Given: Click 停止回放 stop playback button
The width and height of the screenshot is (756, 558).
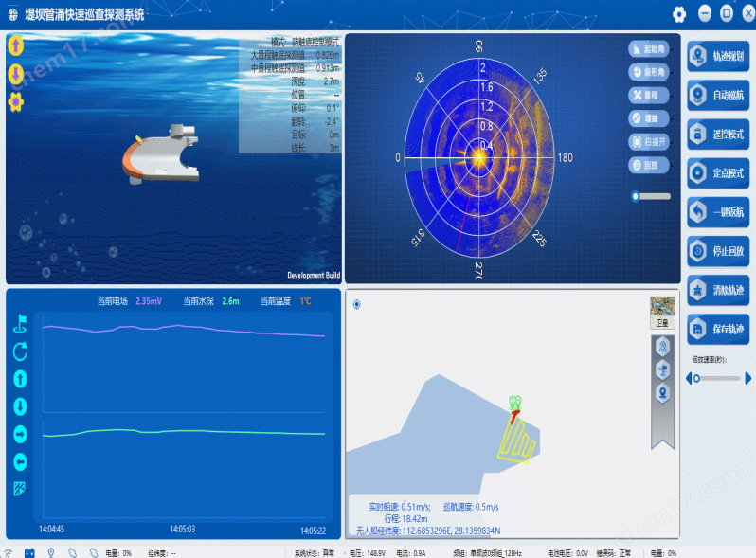Looking at the screenshot, I should [718, 251].
